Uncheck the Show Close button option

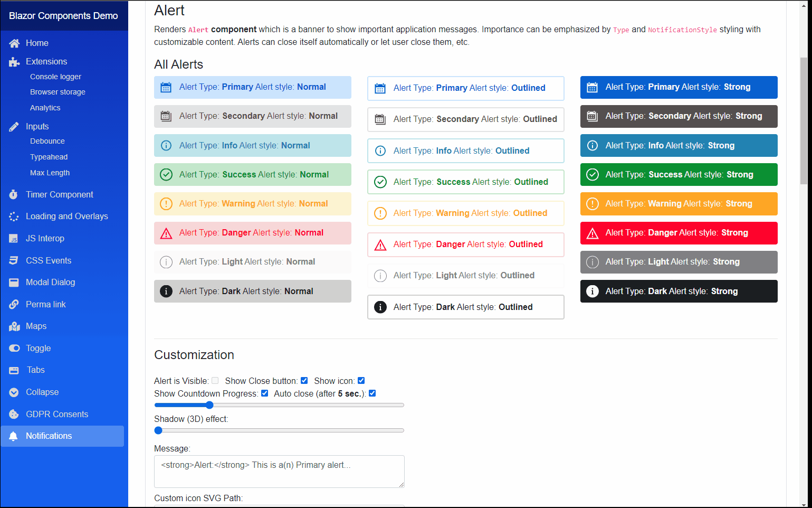click(x=304, y=380)
